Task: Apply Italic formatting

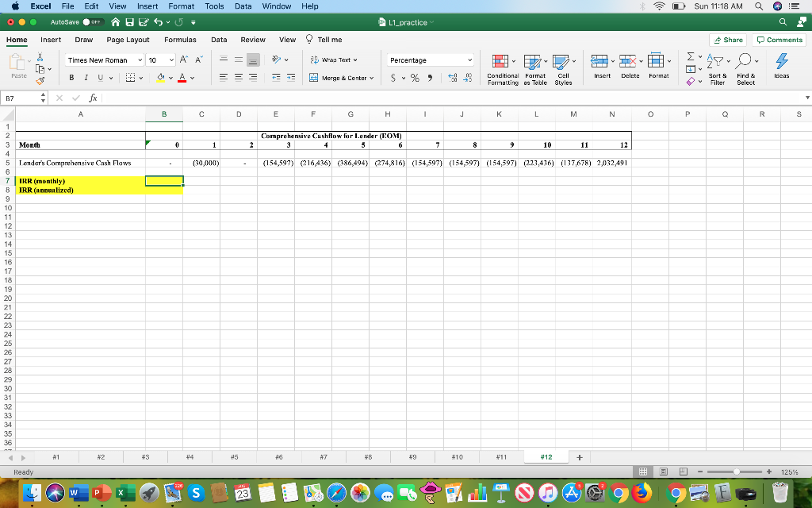Action: pyautogui.click(x=86, y=78)
